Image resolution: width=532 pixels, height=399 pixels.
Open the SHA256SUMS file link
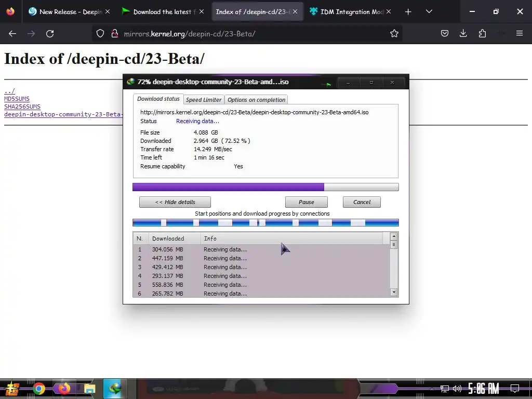(22, 107)
